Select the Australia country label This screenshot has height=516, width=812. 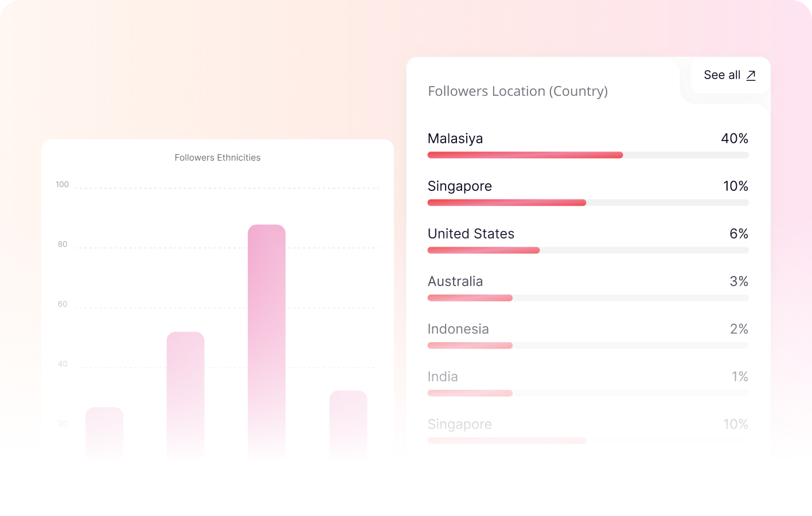pyautogui.click(x=455, y=282)
